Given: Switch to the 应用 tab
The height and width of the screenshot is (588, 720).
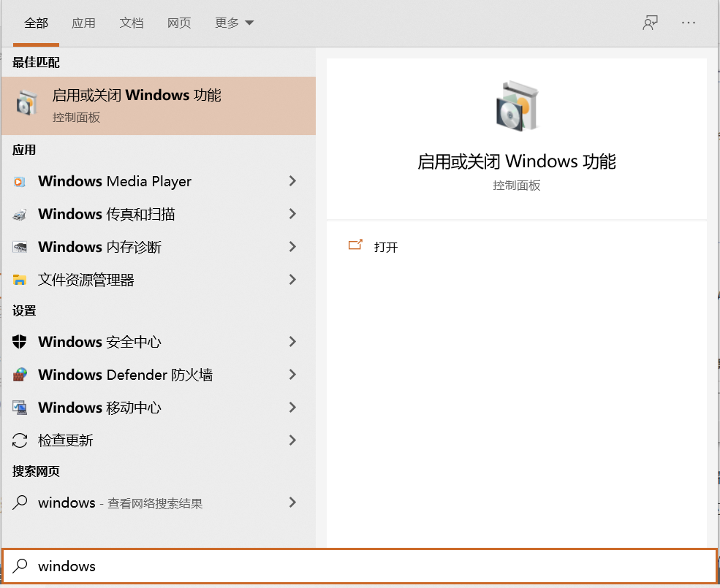Looking at the screenshot, I should (83, 23).
